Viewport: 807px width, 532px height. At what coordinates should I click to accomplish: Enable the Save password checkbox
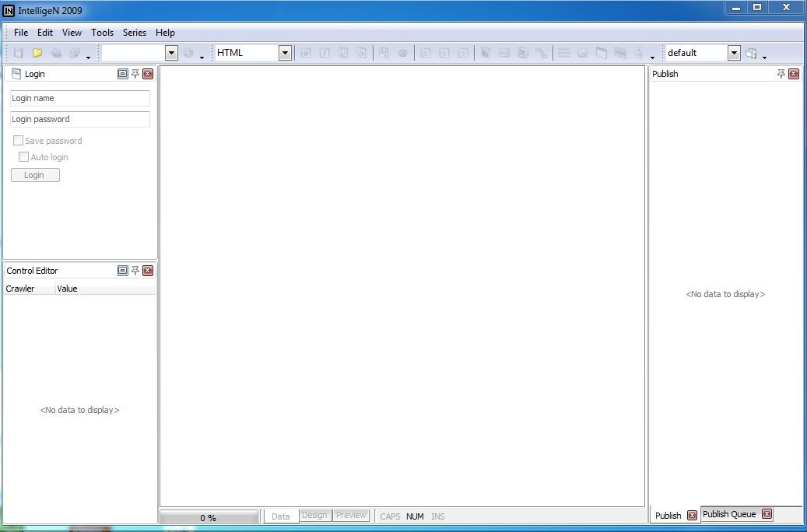[x=18, y=141]
